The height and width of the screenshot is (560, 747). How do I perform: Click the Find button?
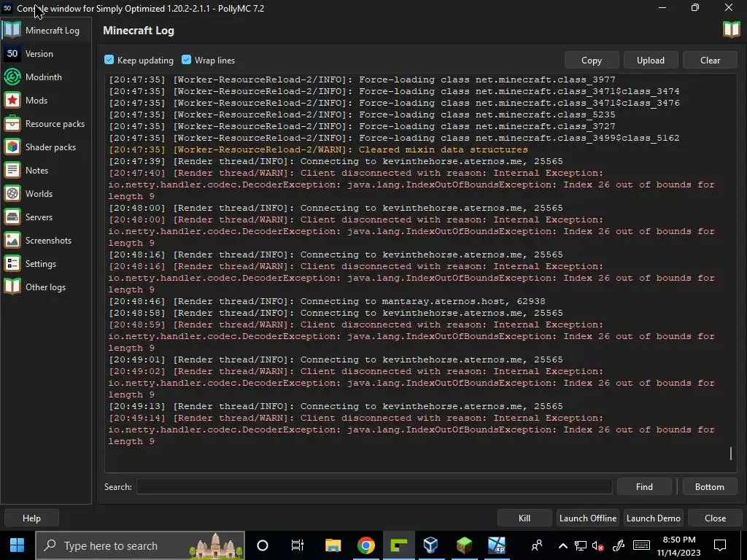(x=644, y=486)
